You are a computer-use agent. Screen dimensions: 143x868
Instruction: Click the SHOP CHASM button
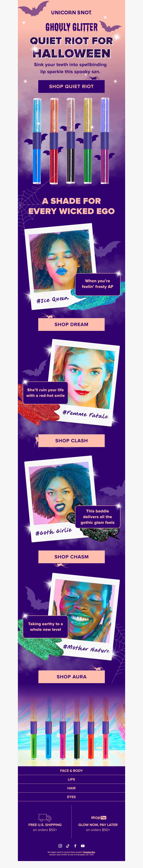[71, 557]
